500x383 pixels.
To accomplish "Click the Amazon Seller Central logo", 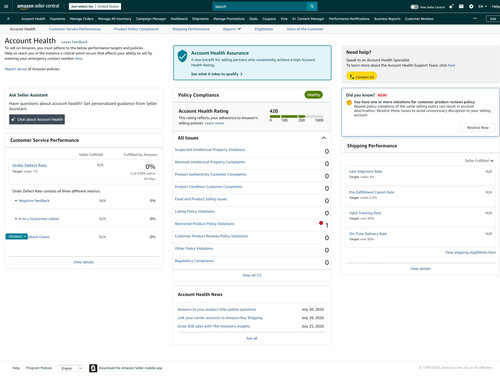I will [38, 6].
